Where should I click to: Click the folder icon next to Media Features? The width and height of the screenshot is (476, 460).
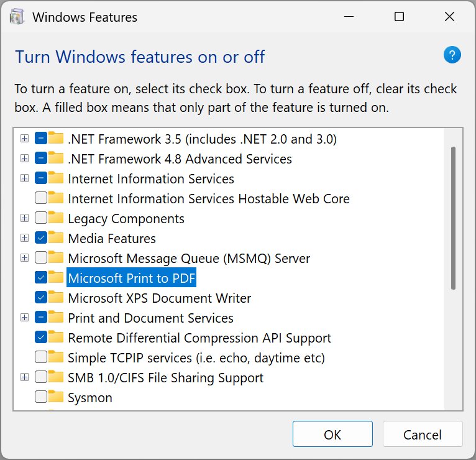point(55,237)
